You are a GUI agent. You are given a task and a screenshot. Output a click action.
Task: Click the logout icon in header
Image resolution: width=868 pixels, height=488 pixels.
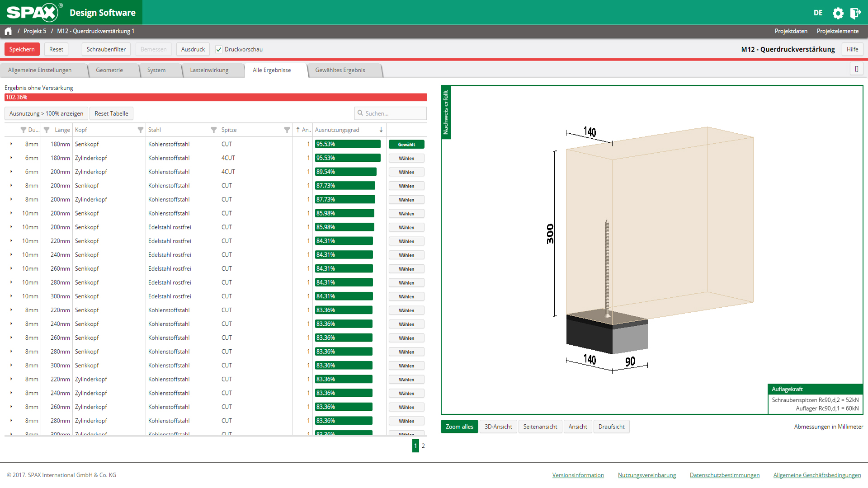coord(855,13)
